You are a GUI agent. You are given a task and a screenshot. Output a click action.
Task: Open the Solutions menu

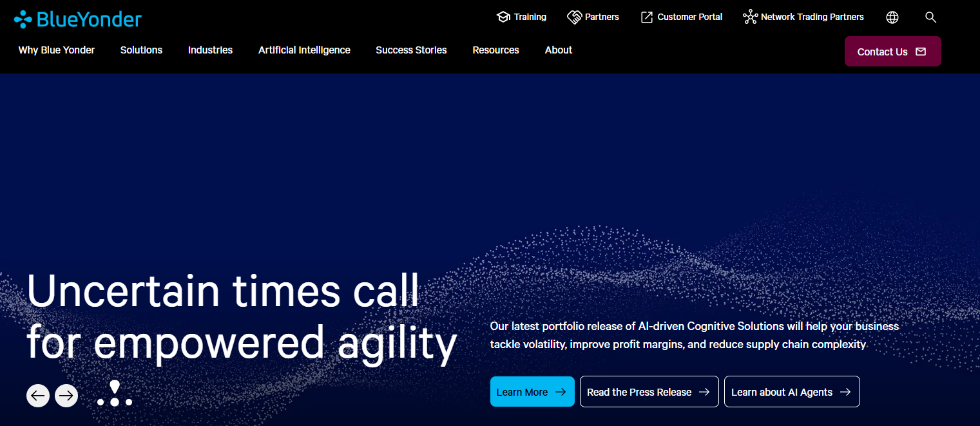click(141, 50)
